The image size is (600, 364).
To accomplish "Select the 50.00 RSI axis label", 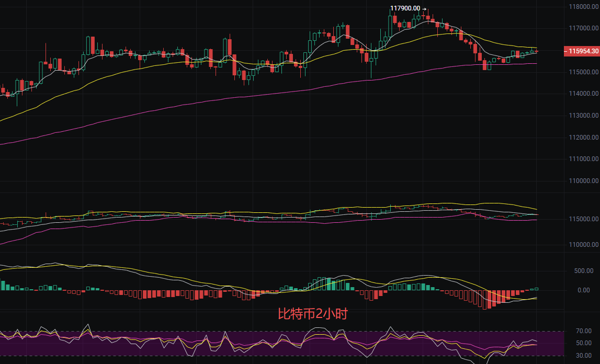I will pyautogui.click(x=583, y=343).
